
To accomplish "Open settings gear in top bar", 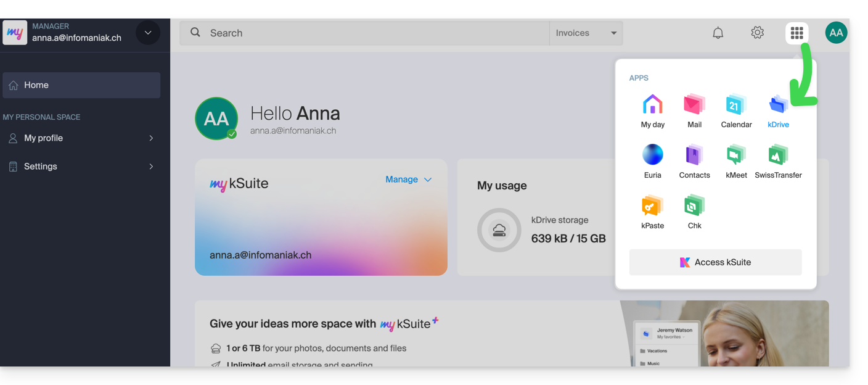I will click(x=757, y=33).
